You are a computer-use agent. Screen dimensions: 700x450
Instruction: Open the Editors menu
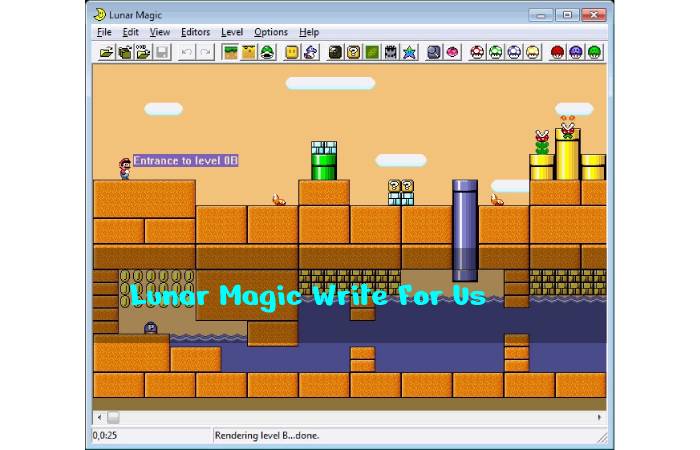[195, 32]
